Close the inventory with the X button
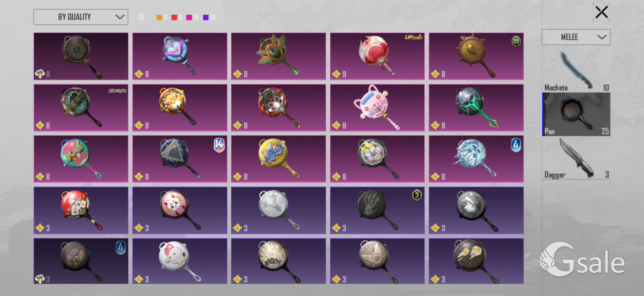Viewport: 644px width, 296px height. (601, 12)
